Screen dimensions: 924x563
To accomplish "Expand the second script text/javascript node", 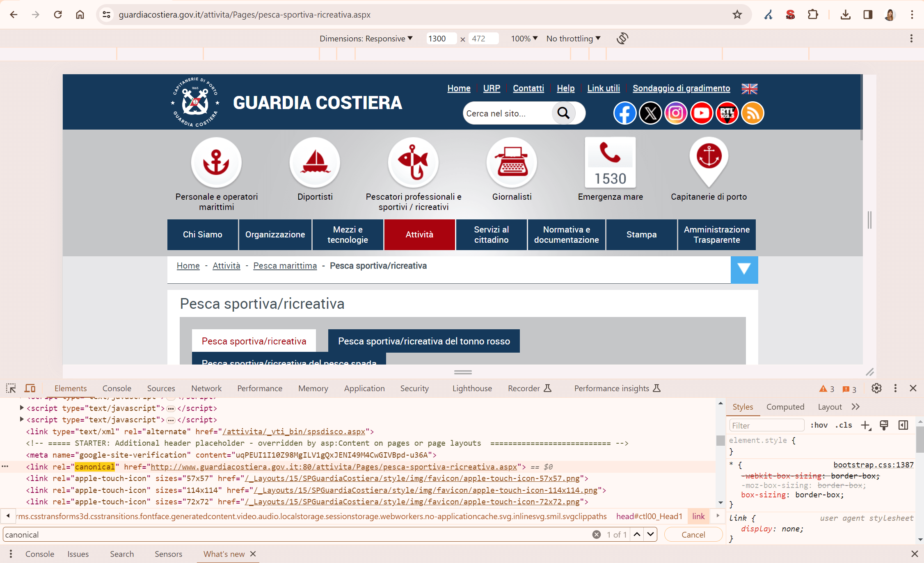I will [x=22, y=419].
